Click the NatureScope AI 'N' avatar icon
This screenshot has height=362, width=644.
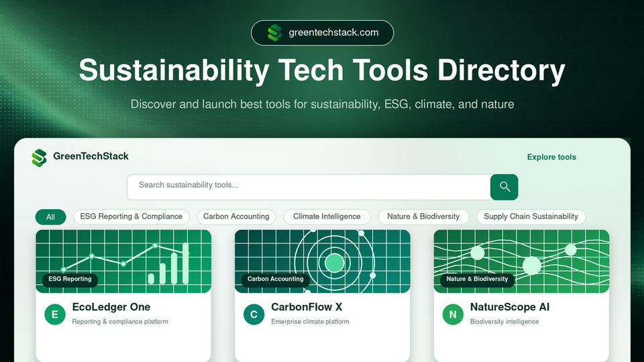click(453, 314)
